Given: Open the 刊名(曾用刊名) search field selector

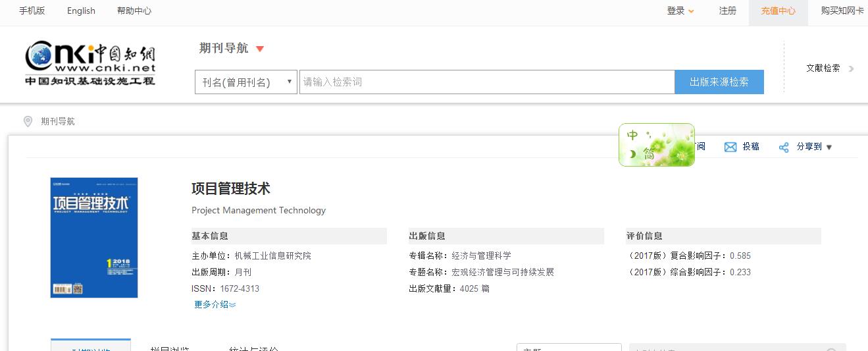Looking at the screenshot, I should click(246, 82).
